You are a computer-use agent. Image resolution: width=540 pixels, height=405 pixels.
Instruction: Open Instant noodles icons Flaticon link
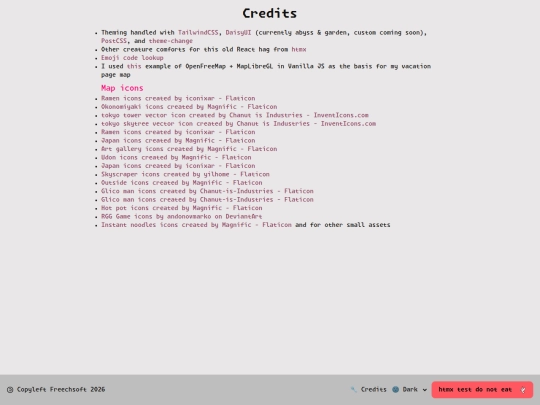click(196, 225)
